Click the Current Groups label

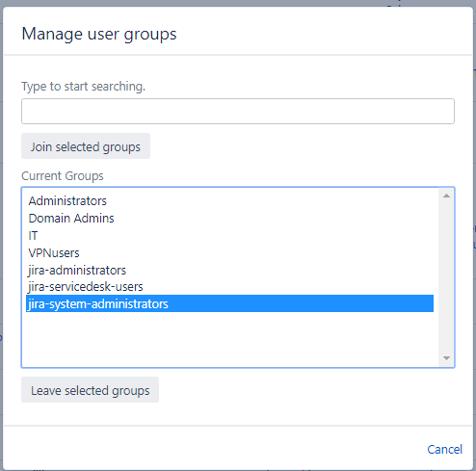coord(63,176)
